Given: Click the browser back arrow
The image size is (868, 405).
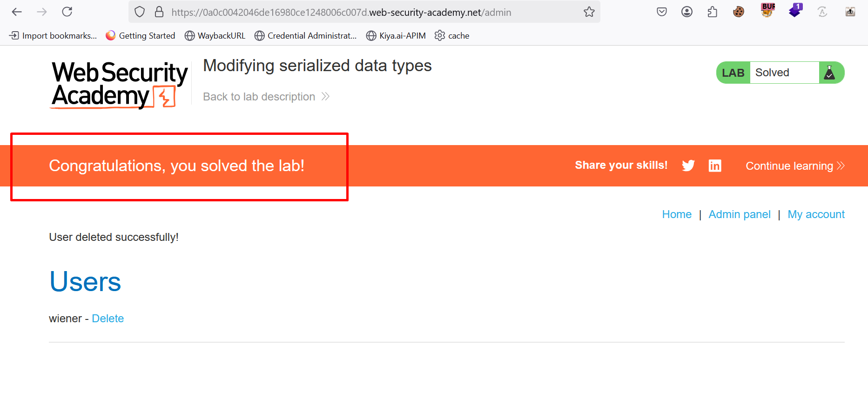Looking at the screenshot, I should 17,12.
